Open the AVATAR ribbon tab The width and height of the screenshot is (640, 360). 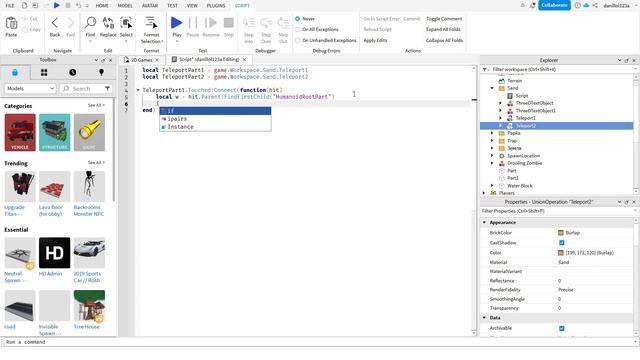click(x=150, y=6)
